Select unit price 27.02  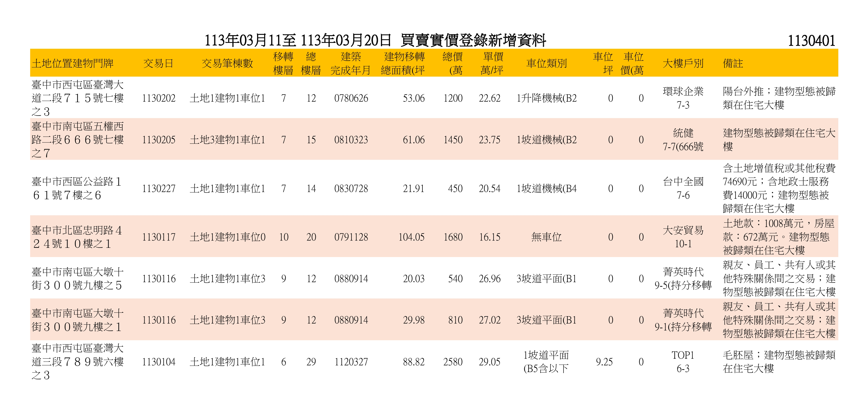click(x=490, y=320)
